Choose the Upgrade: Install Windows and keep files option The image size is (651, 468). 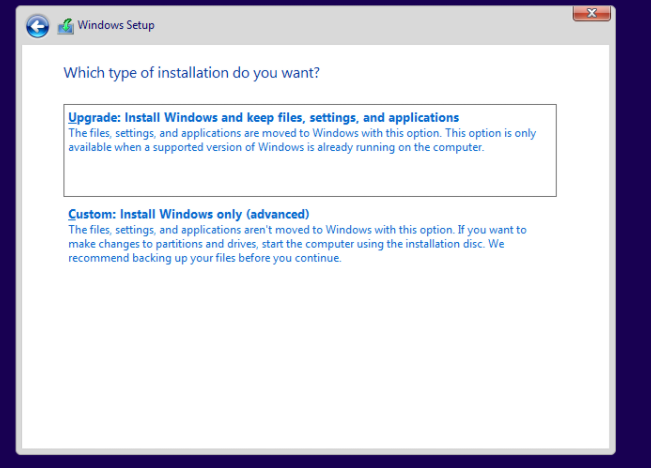pyautogui.click(x=263, y=118)
